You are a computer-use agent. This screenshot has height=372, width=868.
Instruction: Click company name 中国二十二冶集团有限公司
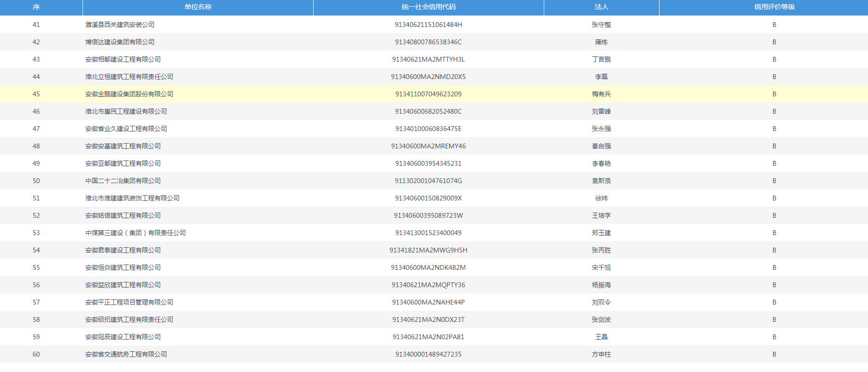123,181
